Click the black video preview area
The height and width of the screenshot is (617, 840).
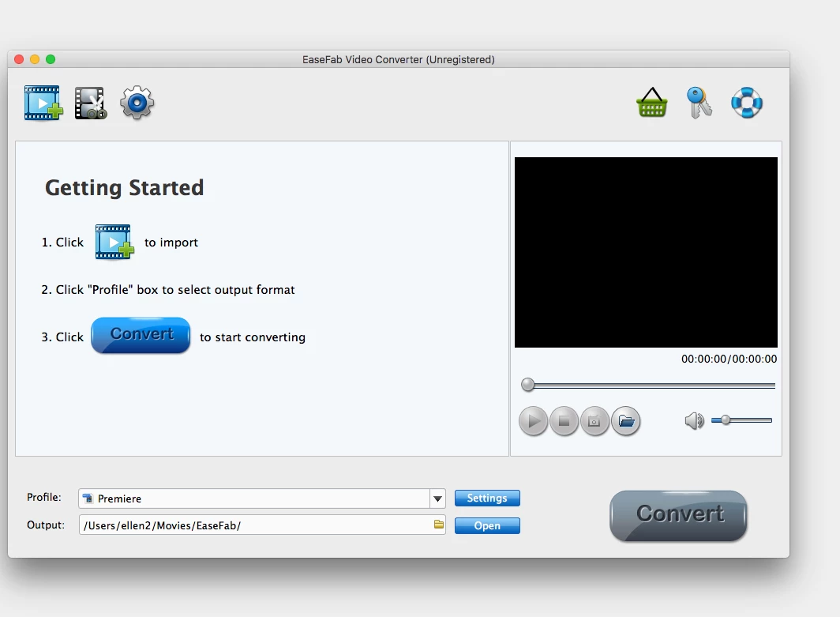tap(646, 252)
